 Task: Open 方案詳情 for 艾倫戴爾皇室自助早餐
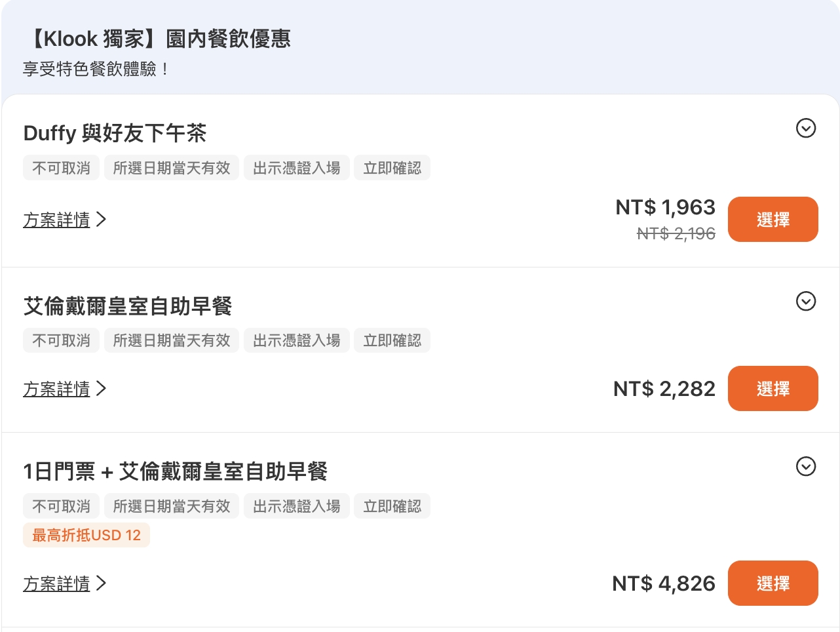click(57, 389)
